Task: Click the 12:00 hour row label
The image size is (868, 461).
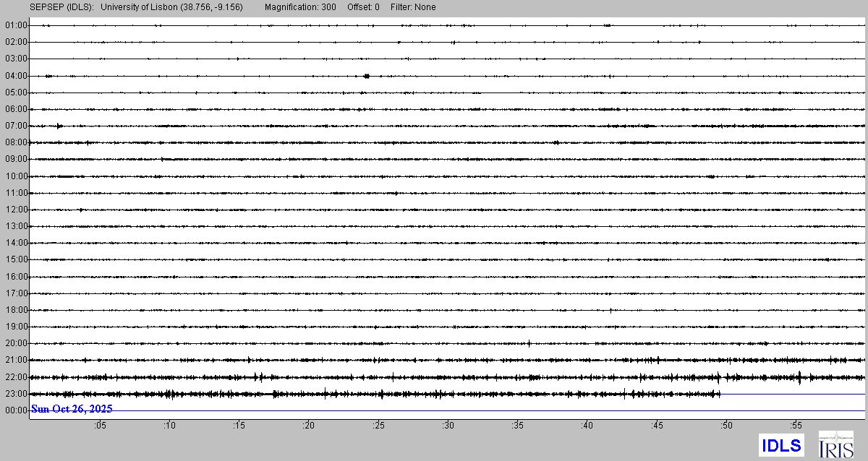Action: pyautogui.click(x=16, y=210)
